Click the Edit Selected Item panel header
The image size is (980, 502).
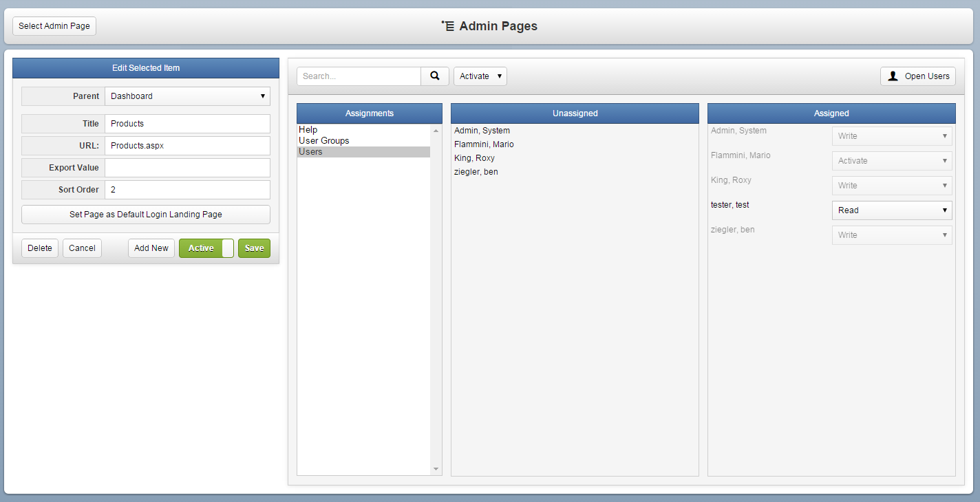pos(146,68)
